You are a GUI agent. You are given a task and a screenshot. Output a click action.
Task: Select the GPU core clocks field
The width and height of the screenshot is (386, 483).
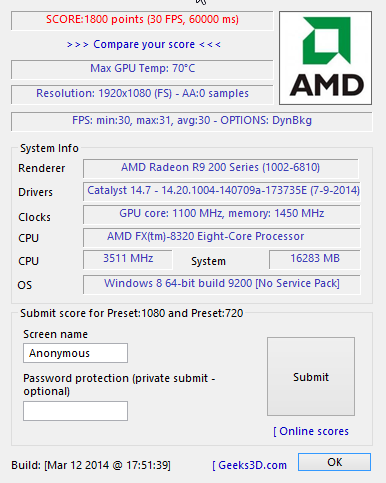[x=222, y=214]
